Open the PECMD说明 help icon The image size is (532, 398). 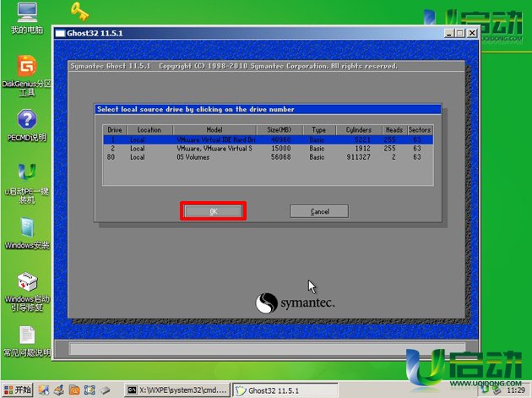tap(26, 120)
